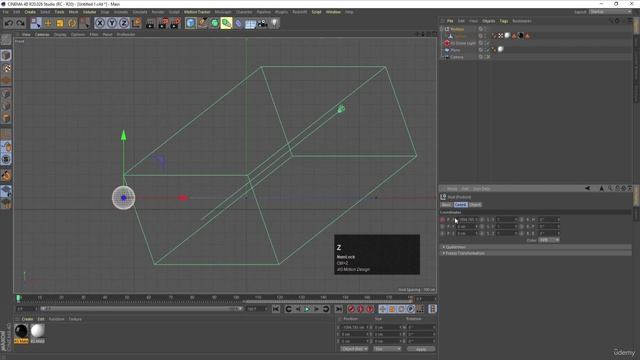This screenshot has height=360, width=640.
Task: Toggle the X axis lock
Action: click(x=100, y=23)
